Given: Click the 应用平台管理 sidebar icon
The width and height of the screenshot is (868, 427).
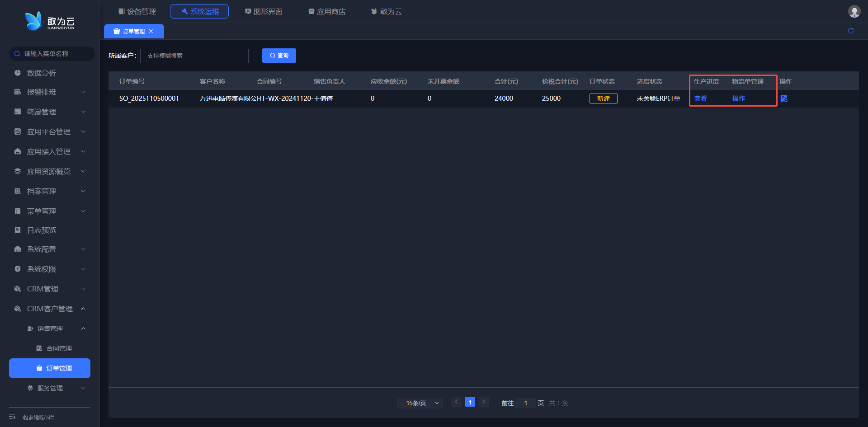Looking at the screenshot, I should click(x=18, y=131).
